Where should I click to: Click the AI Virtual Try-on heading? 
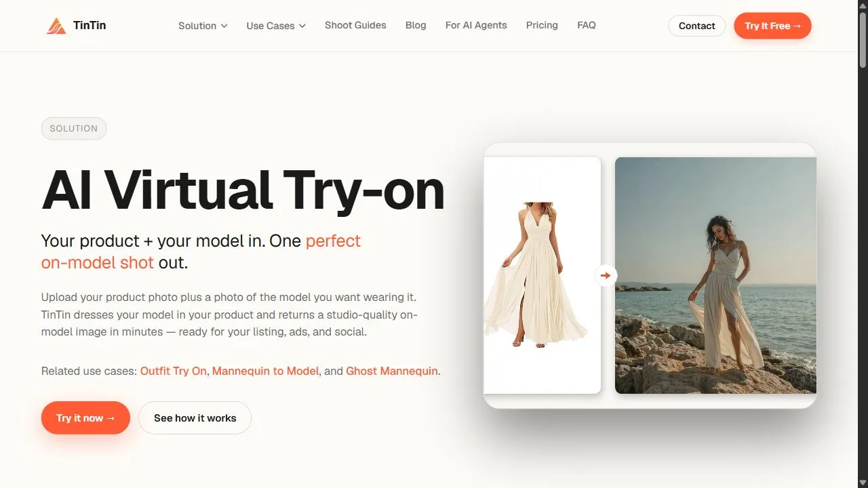(x=243, y=190)
